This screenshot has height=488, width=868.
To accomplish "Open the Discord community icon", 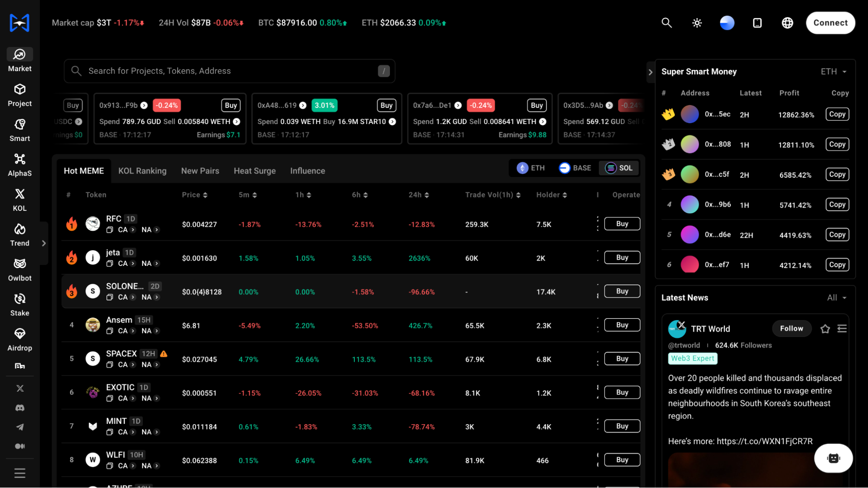I will [20, 407].
